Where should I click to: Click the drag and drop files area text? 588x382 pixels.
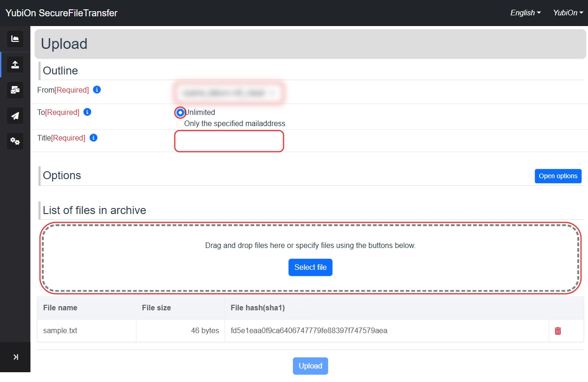coord(311,245)
